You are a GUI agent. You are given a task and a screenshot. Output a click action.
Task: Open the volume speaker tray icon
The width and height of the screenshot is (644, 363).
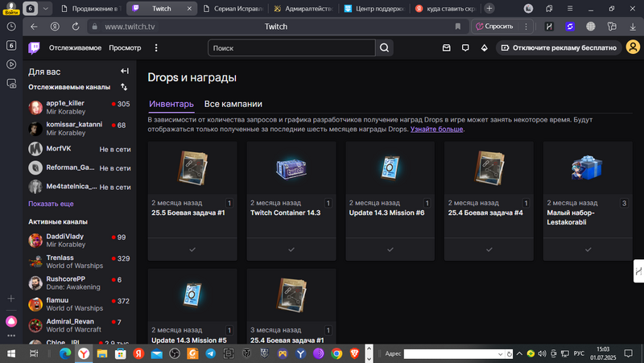click(x=542, y=353)
